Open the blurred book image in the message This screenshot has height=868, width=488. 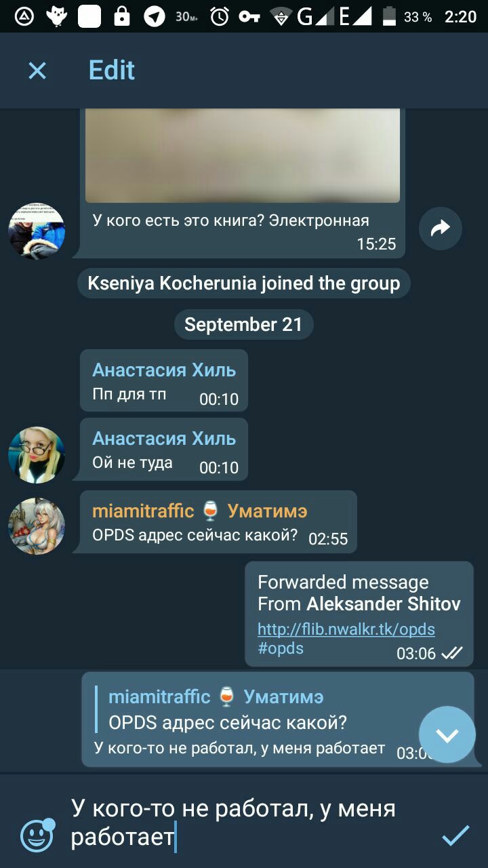(x=243, y=155)
